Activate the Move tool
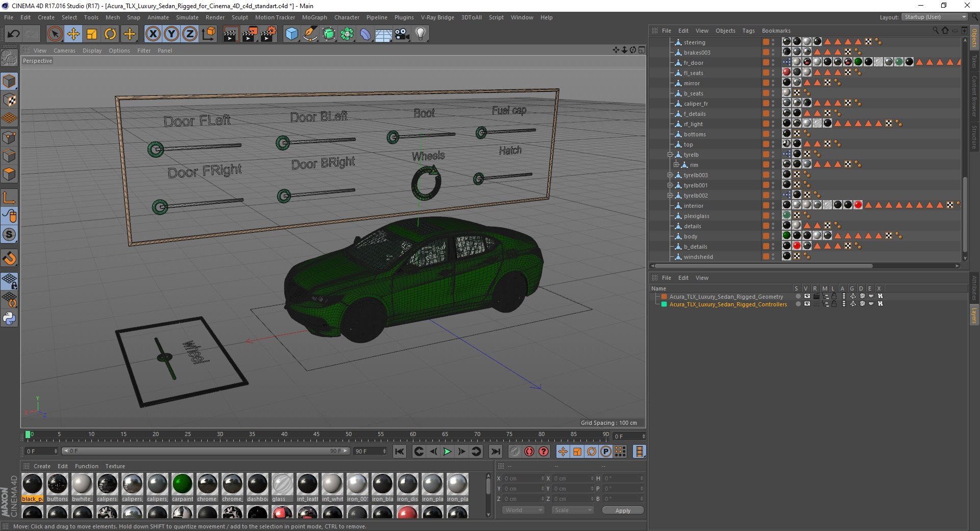 pos(73,34)
